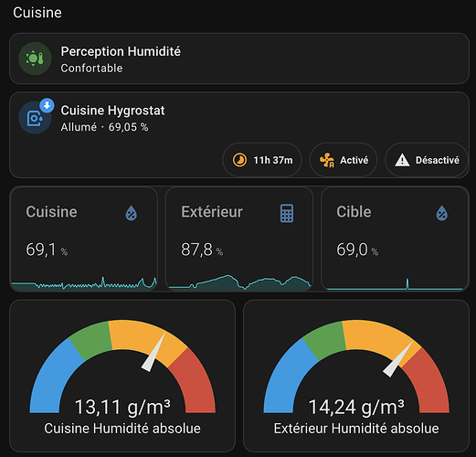The height and width of the screenshot is (457, 476).
Task: Toggle the Désactivé alert chip
Action: click(x=427, y=160)
